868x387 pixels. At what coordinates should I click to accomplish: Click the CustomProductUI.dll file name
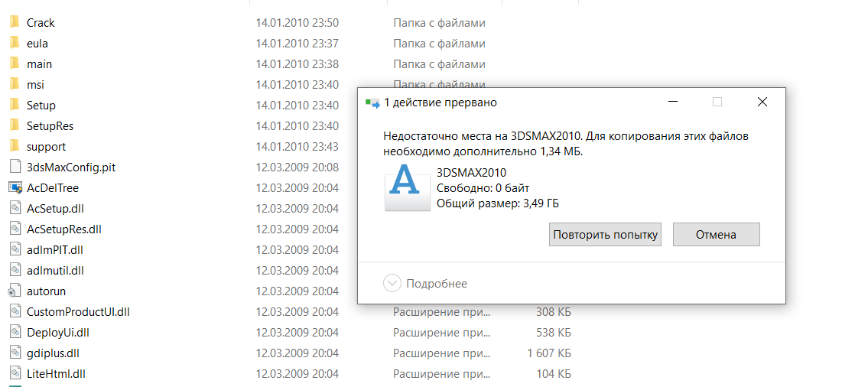[x=78, y=312]
